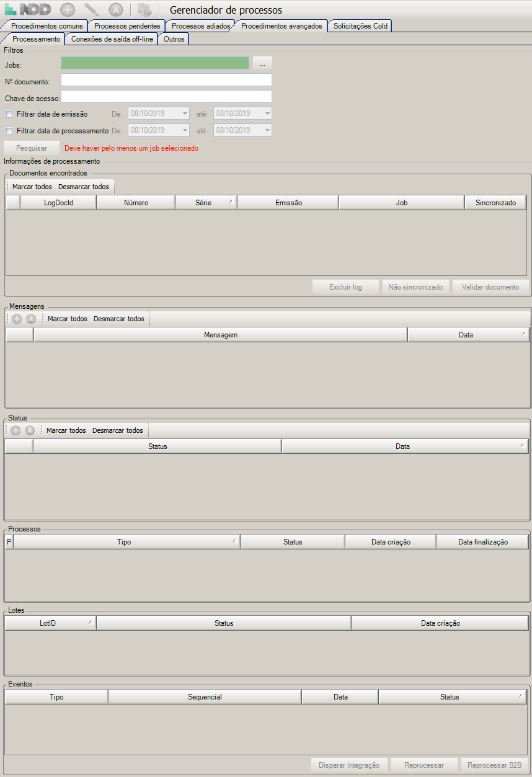Click Excluir log button
The width and height of the screenshot is (532, 777).
[x=345, y=287]
